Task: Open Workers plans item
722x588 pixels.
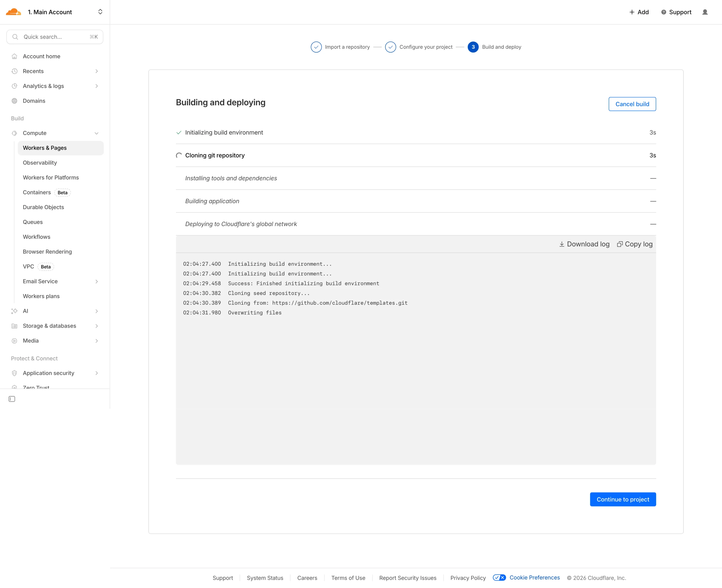Action: pyautogui.click(x=41, y=296)
